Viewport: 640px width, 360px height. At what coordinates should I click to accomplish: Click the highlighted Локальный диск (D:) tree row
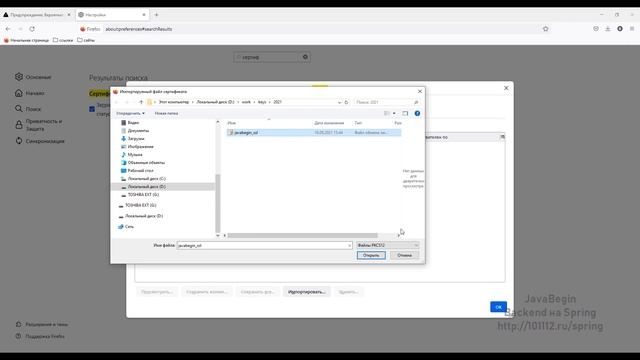tap(162, 187)
